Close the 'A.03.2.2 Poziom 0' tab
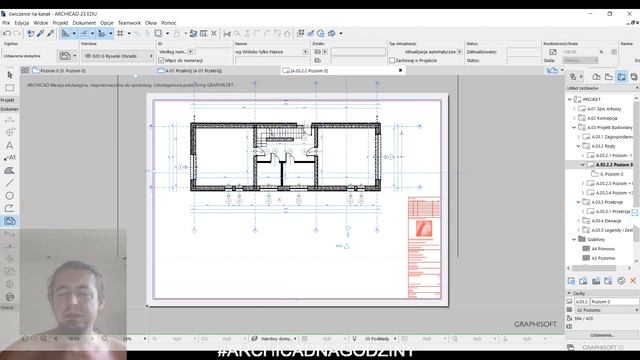This screenshot has height=360, width=640. coord(400,70)
